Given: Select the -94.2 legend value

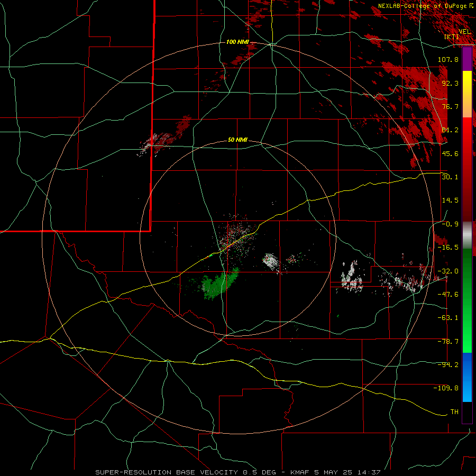Looking at the screenshot, I should pos(448,364).
